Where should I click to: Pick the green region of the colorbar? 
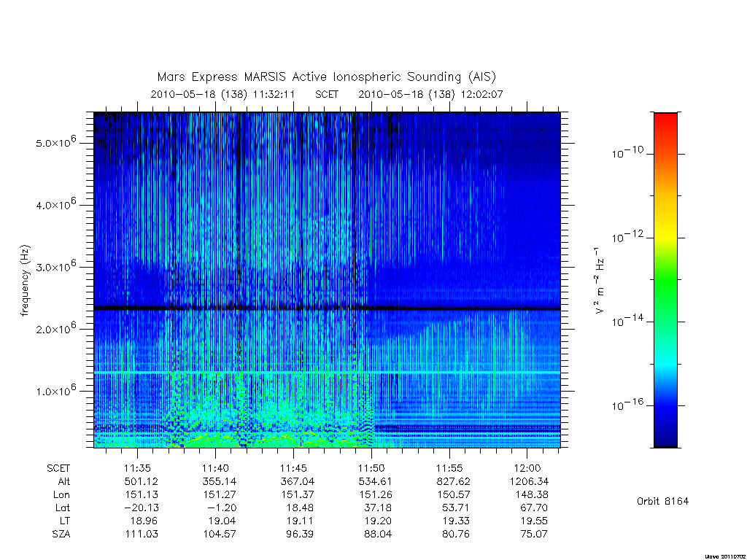665,281
